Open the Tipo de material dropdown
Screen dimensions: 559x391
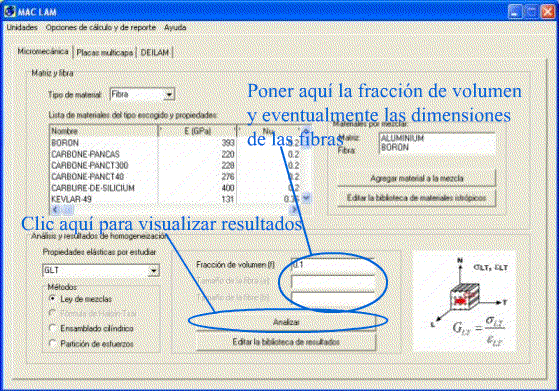point(169,95)
